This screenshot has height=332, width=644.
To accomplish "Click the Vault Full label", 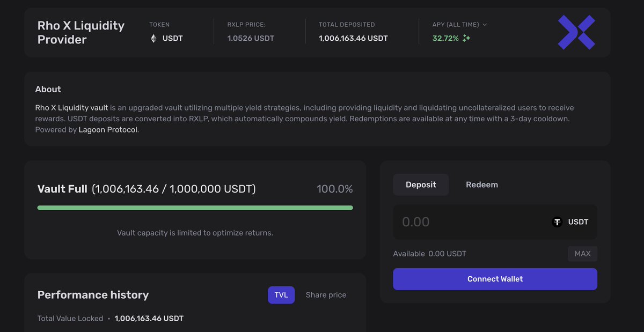I will coord(62,189).
